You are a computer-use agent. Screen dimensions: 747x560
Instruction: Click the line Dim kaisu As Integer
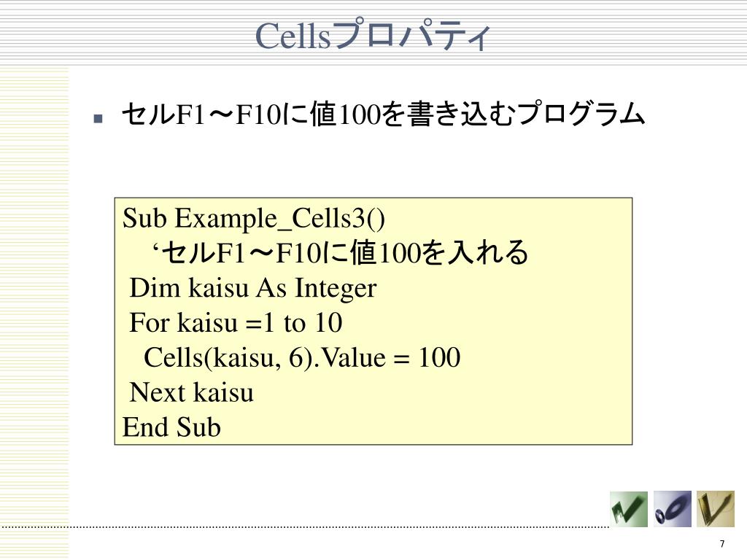coord(253,288)
